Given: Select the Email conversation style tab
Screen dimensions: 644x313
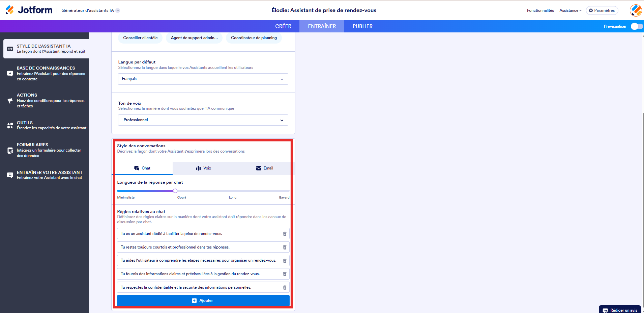Looking at the screenshot, I should [x=264, y=168].
